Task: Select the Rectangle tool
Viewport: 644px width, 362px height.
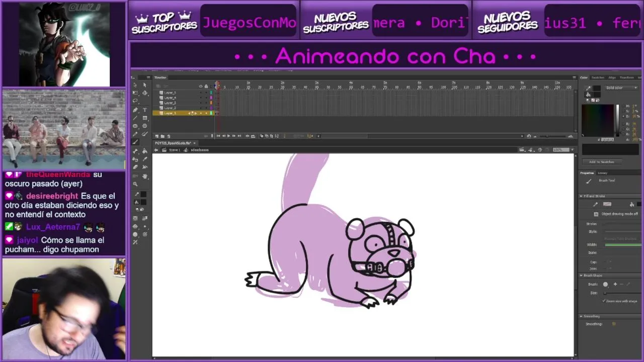Action: (x=145, y=118)
